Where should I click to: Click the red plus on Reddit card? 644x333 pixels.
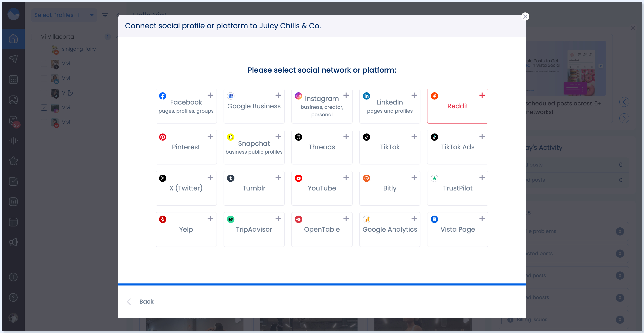tap(482, 95)
